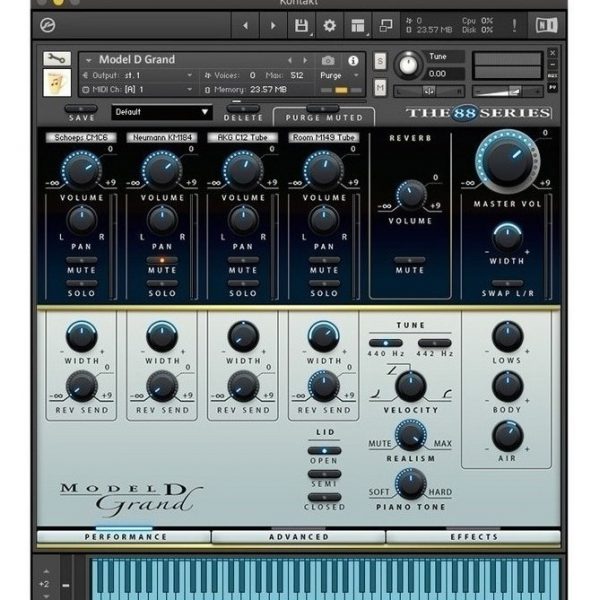Toggle the SWAP L/R switch
This screenshot has width=600, height=600.
click(x=507, y=284)
